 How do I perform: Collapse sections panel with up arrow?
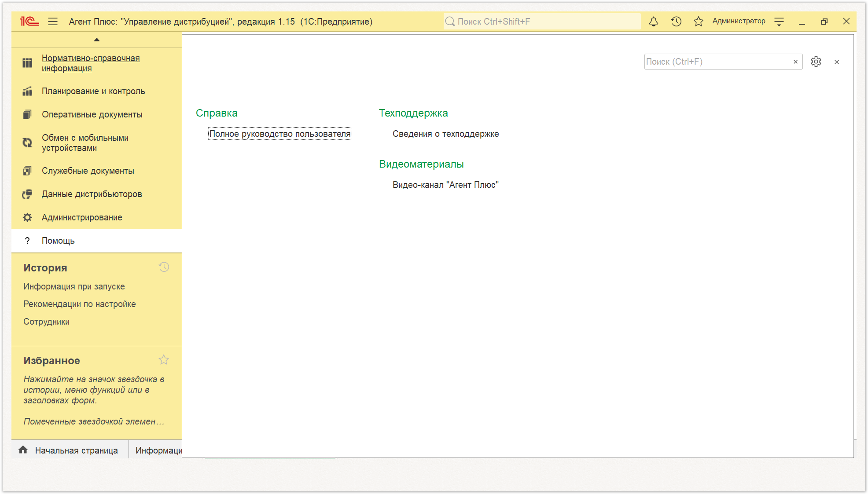[x=97, y=40]
